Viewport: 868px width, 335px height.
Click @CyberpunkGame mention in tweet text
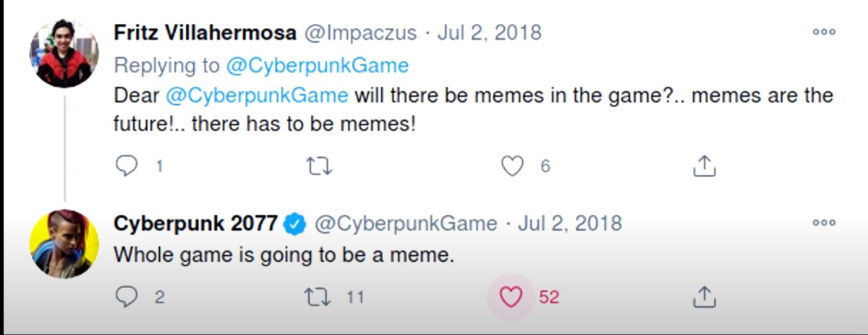click(x=257, y=96)
